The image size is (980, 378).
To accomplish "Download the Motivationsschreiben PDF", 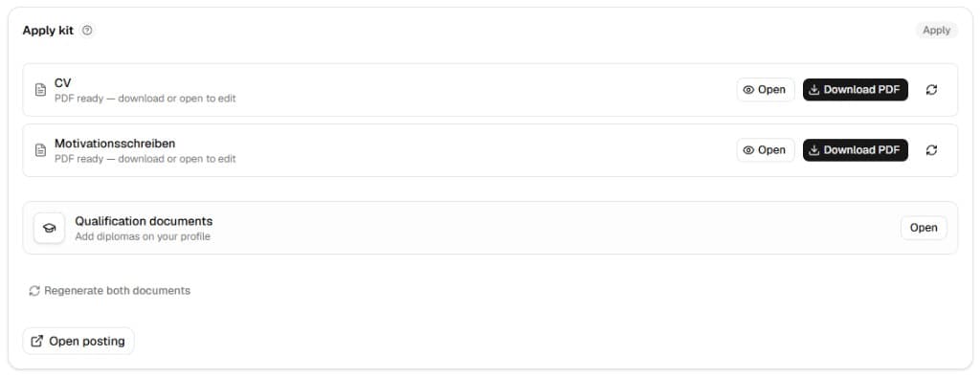I will pos(855,150).
